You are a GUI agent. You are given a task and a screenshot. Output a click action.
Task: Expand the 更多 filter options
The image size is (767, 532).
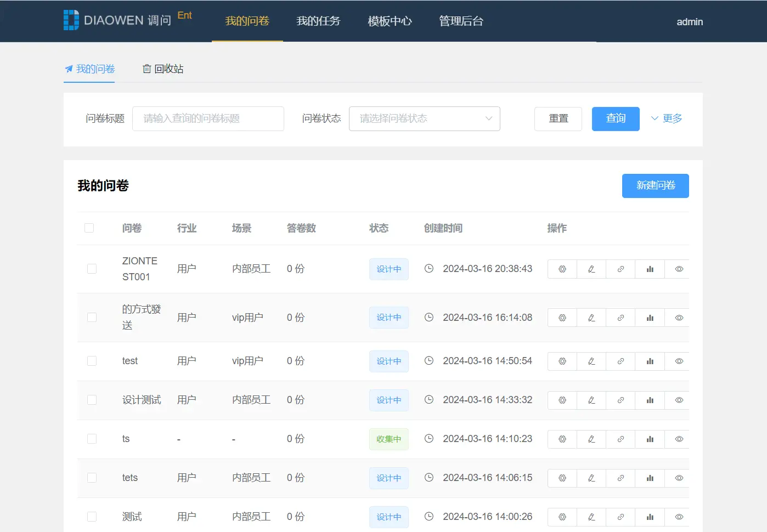pyautogui.click(x=667, y=118)
